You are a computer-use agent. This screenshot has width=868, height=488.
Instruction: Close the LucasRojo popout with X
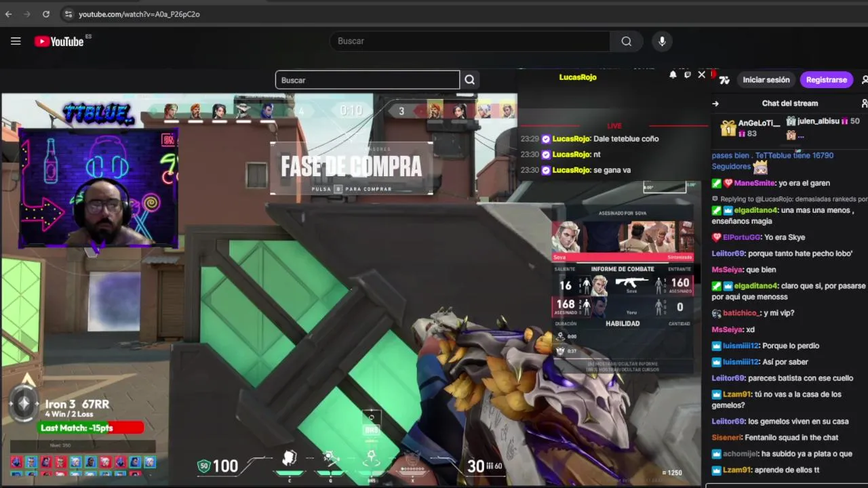(x=702, y=75)
